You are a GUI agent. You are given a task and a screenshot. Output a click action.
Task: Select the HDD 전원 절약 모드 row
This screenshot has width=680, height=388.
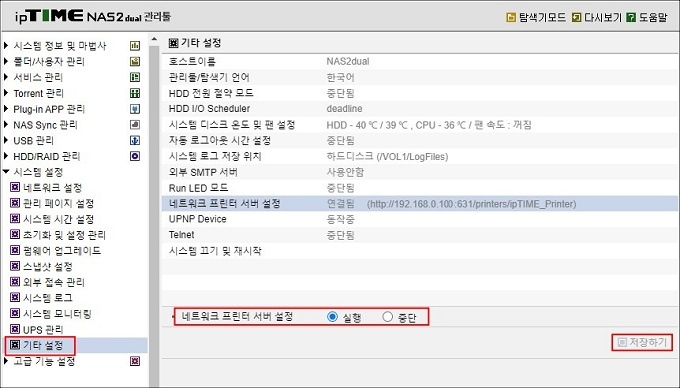(419, 93)
